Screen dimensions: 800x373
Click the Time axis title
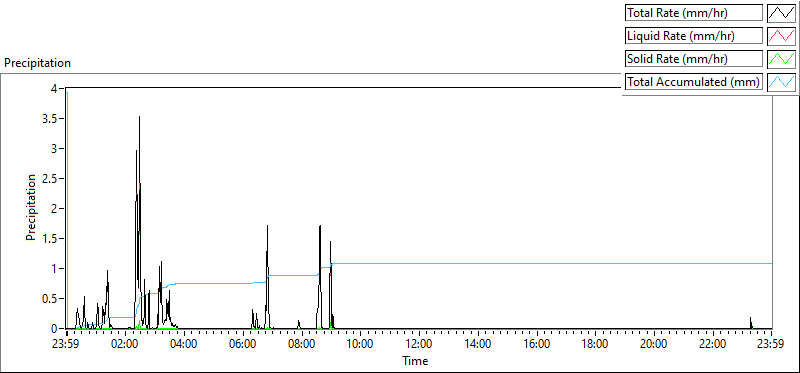point(415,361)
